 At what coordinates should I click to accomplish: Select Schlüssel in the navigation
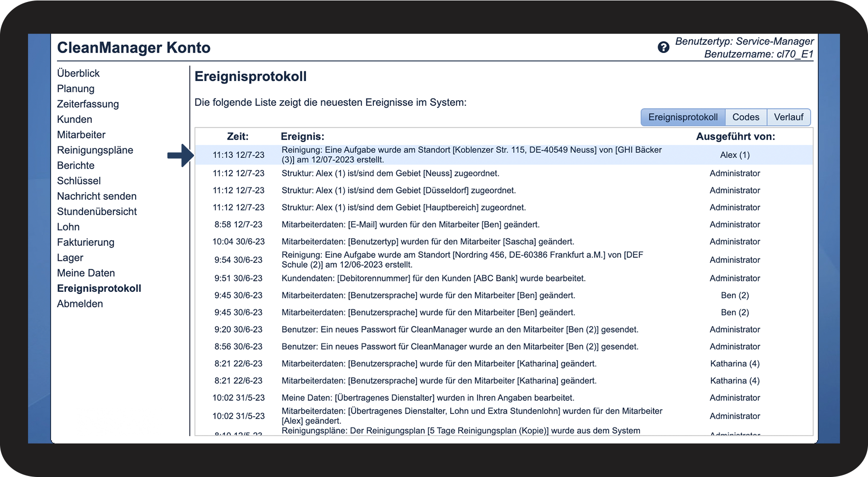79,181
